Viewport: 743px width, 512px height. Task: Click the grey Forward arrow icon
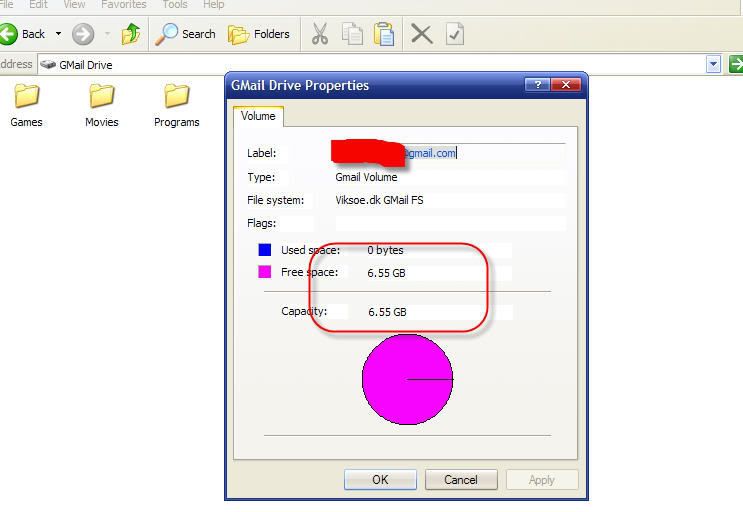[83, 34]
